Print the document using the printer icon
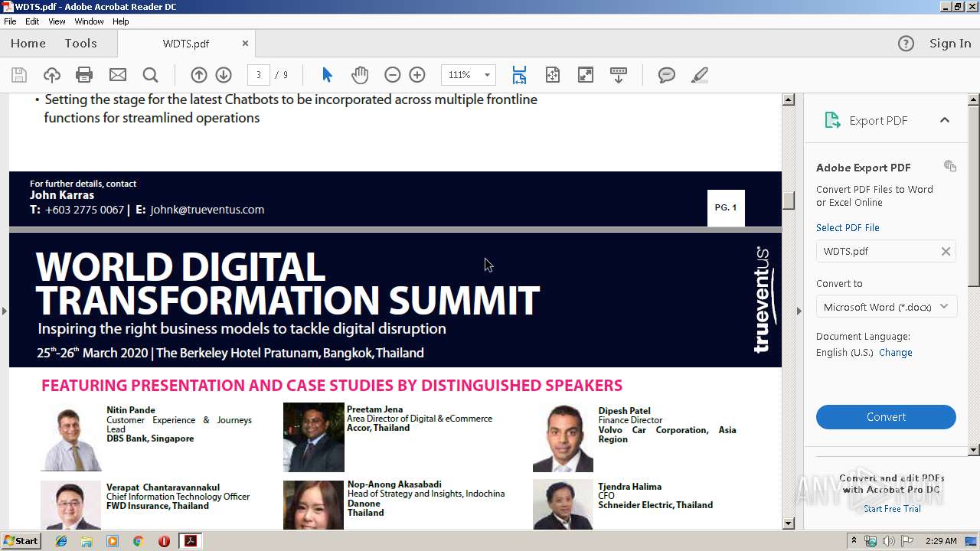The height and width of the screenshot is (551, 980). pos(84,75)
